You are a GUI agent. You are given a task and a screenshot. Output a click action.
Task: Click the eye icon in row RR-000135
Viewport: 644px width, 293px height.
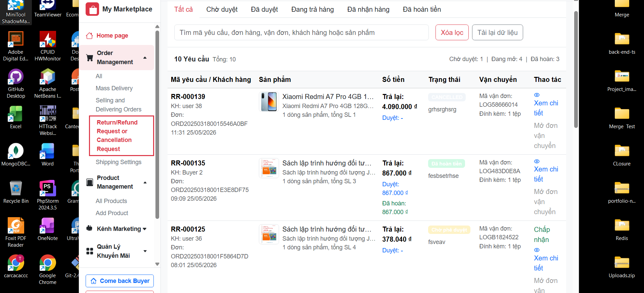click(537, 161)
